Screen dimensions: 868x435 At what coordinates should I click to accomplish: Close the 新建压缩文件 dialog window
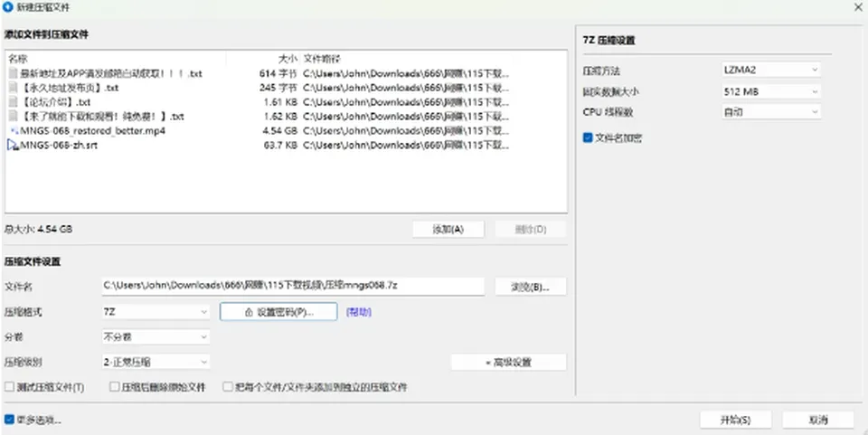pos(857,6)
